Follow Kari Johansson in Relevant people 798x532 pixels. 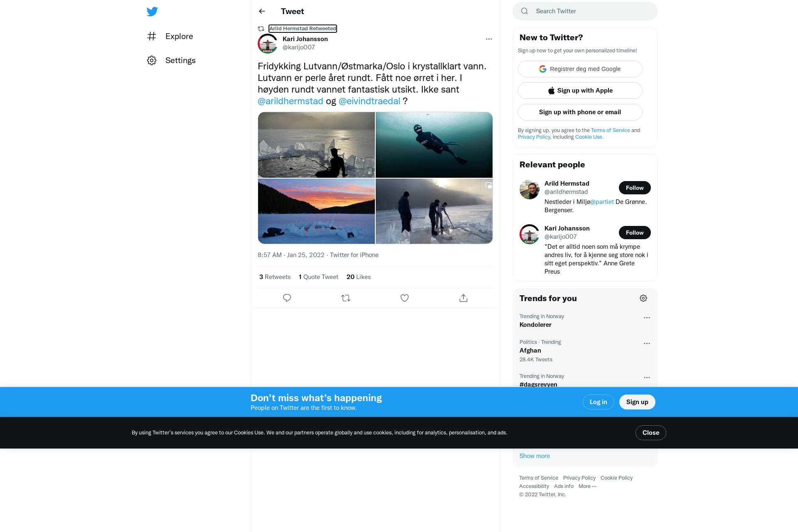point(635,233)
